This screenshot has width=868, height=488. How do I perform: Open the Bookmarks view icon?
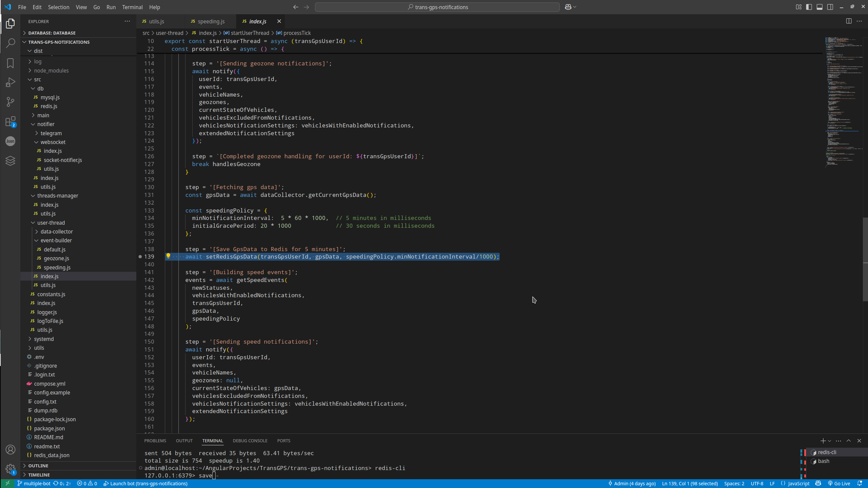tap(11, 63)
